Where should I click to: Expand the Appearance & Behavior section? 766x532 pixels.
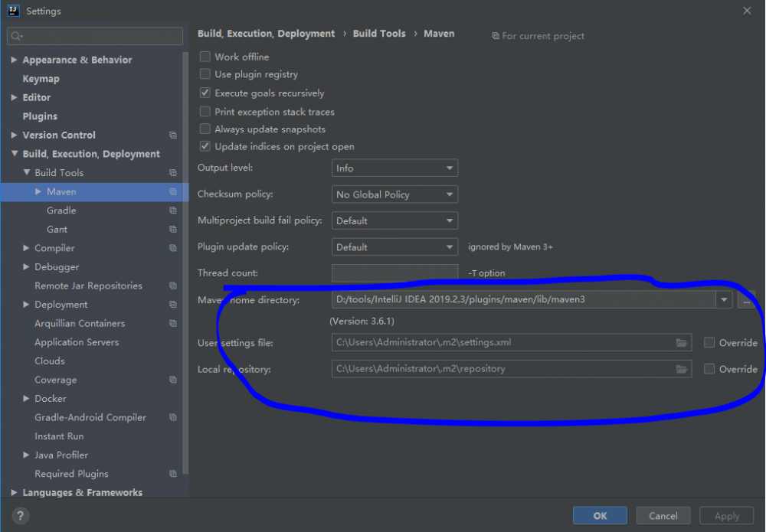click(x=14, y=60)
